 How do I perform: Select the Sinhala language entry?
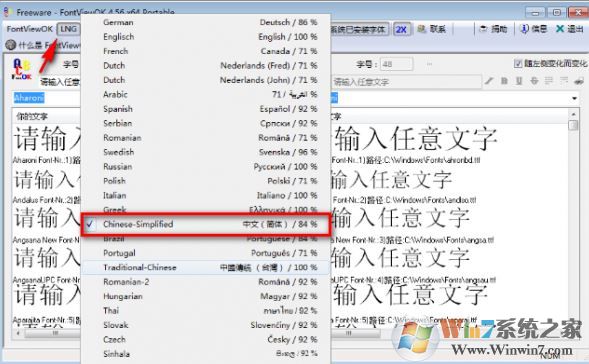point(206,354)
